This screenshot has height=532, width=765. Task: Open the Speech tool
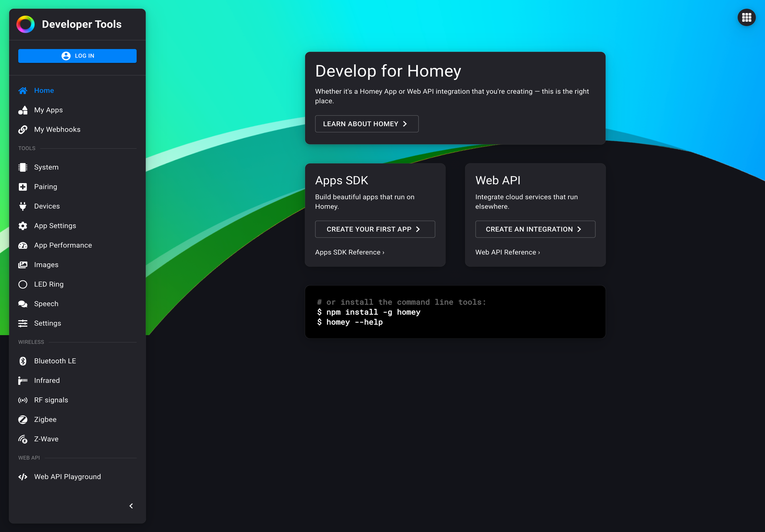coord(77,304)
